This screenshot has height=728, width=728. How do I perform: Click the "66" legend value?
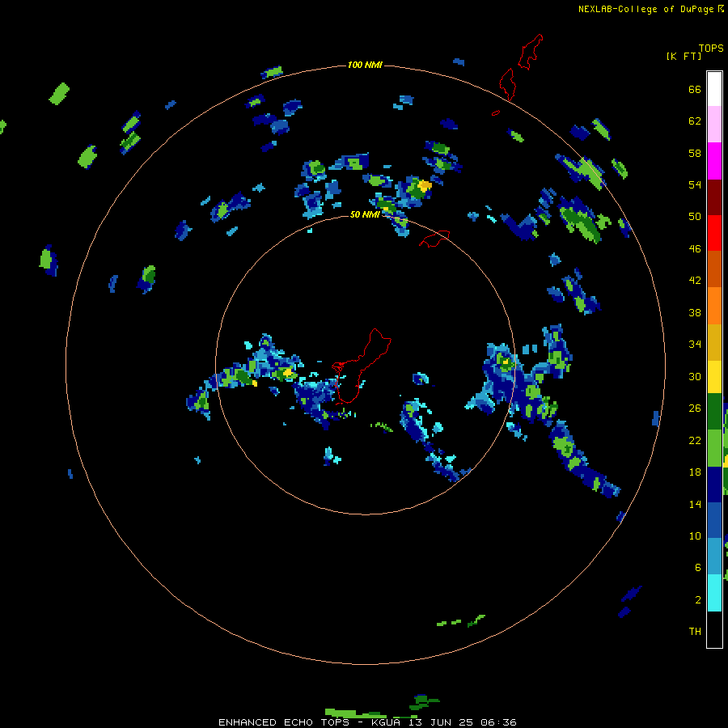(x=695, y=89)
